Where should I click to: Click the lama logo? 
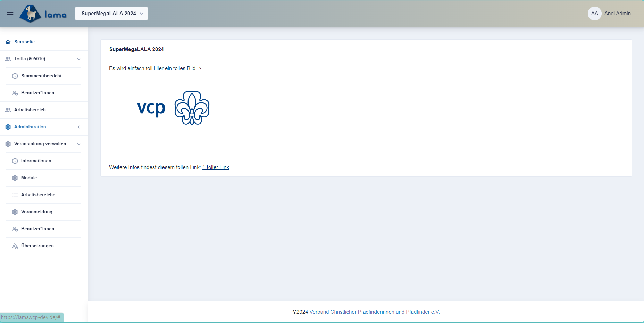click(43, 14)
